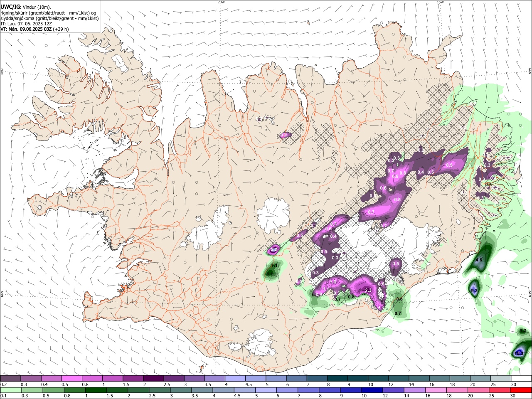The image size is (532, 399).
Task: Click the '4.6' rain value off the southeast coast
Action: tap(479, 260)
